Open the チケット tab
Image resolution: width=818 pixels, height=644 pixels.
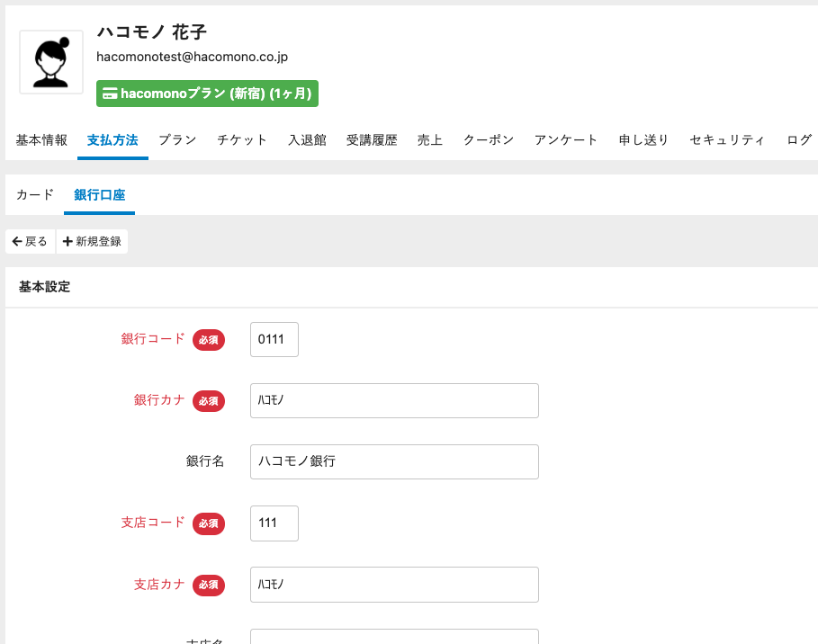click(x=242, y=140)
